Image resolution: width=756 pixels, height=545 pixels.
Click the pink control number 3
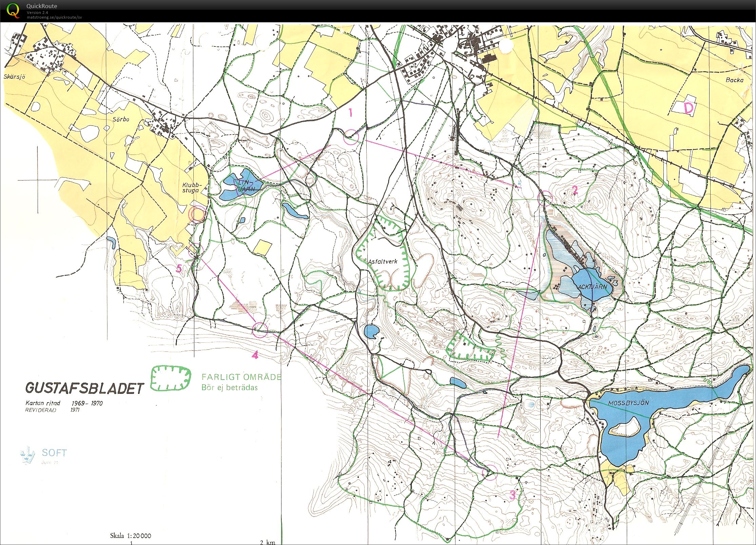pos(512,495)
